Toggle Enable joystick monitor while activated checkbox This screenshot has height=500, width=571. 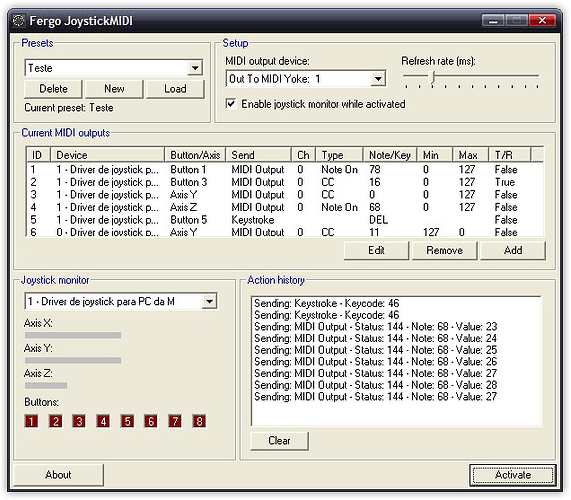pyautogui.click(x=231, y=104)
